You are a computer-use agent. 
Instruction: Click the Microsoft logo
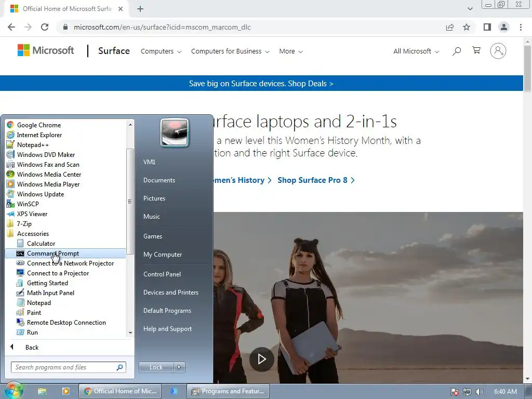point(46,50)
